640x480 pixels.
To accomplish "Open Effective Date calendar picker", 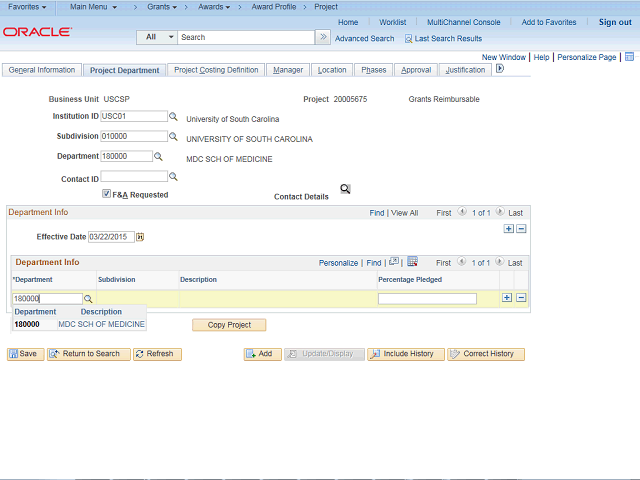I will tap(140, 237).
